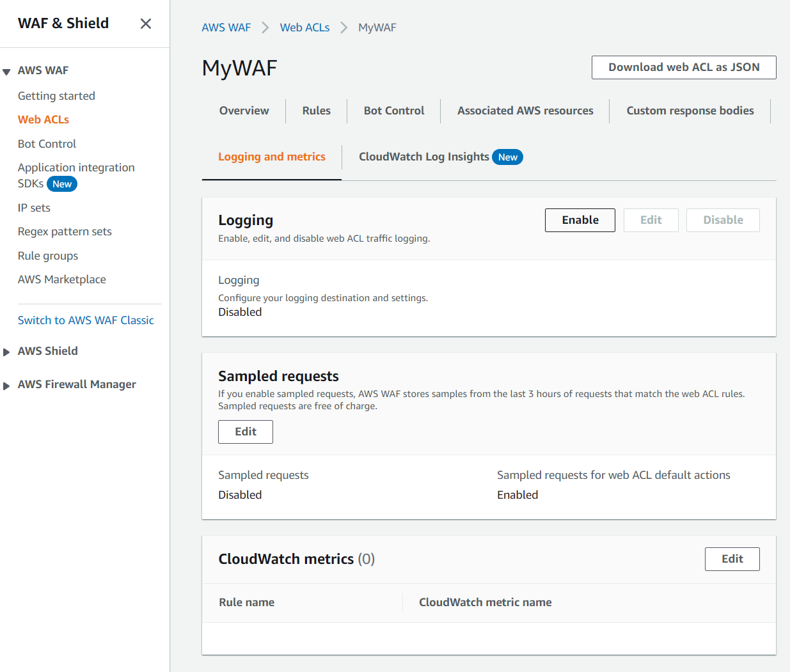Open the Bot Control tab

[394, 111]
